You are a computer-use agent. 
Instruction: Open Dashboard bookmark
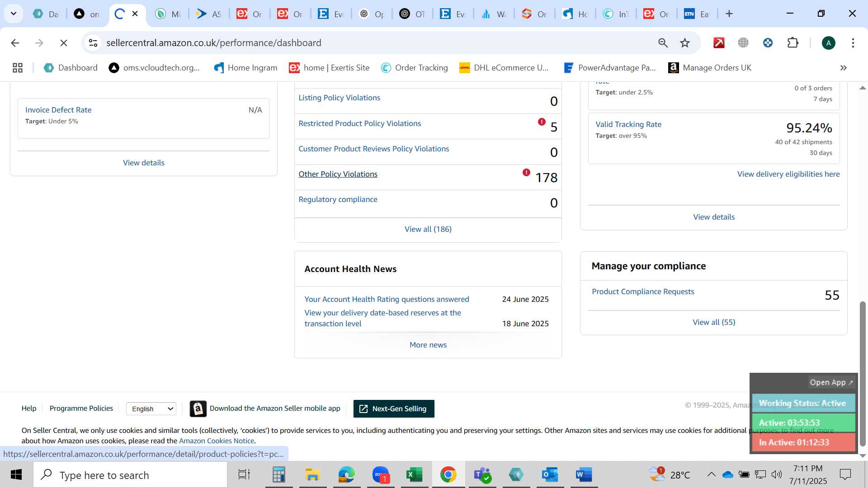coord(71,68)
